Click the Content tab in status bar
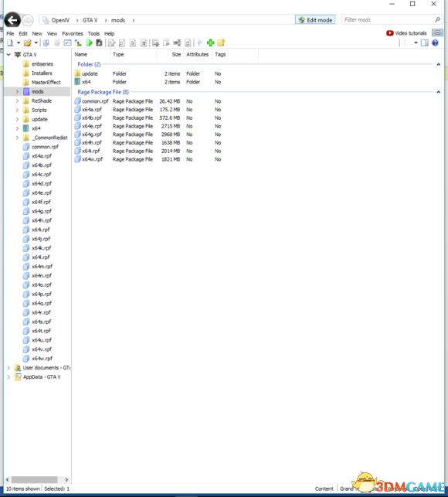Viewport: 448px width, 497px height. (x=324, y=488)
